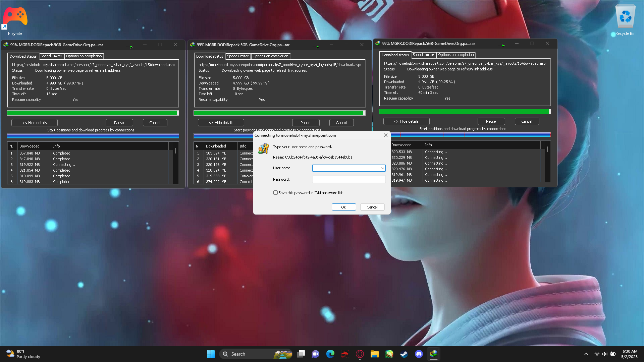This screenshot has height=362, width=644.
Task: Select Download status tab in third window
Action: [395, 55]
